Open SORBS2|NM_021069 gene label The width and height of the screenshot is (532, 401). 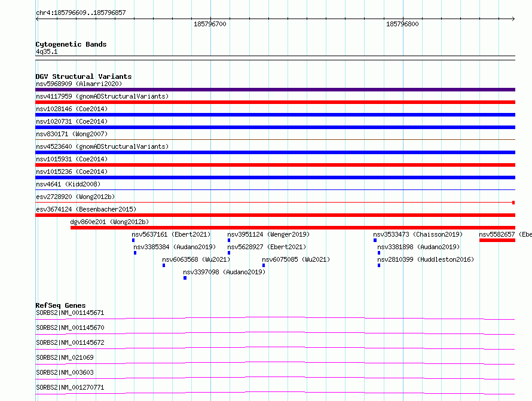point(65,357)
